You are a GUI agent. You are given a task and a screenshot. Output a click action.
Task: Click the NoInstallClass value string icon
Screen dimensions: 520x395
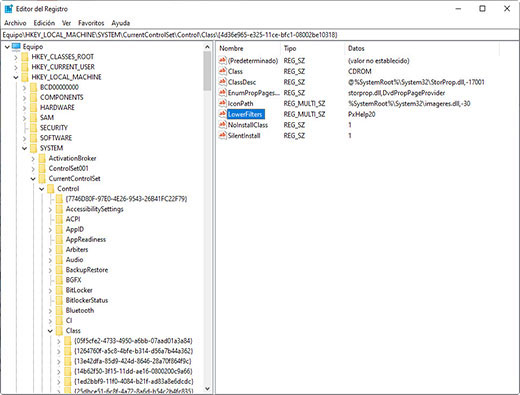(x=223, y=124)
